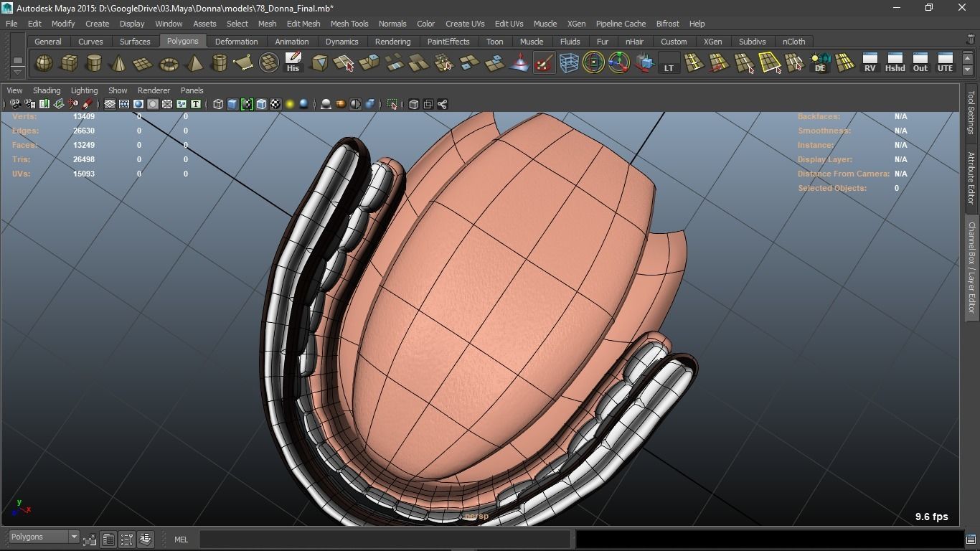The height and width of the screenshot is (551, 980).
Task: Click the blue wireframe lattice shelf icon
Action: coord(569,63)
